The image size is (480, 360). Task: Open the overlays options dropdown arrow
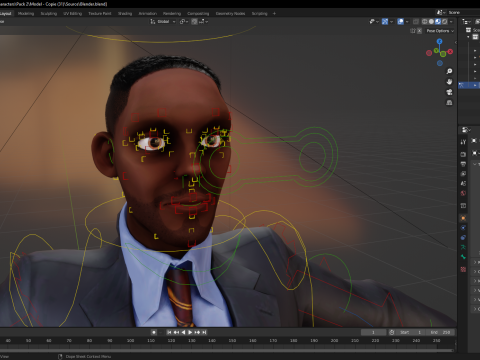407,21
